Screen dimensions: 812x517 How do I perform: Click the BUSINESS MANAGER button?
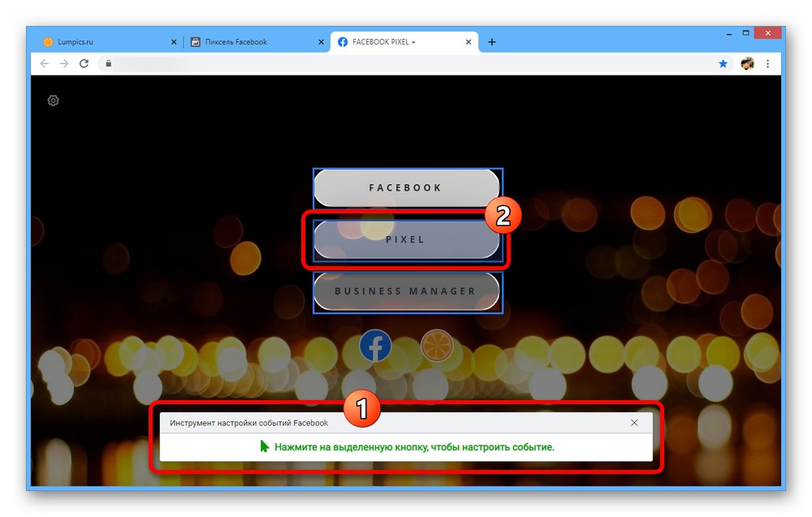pos(406,291)
